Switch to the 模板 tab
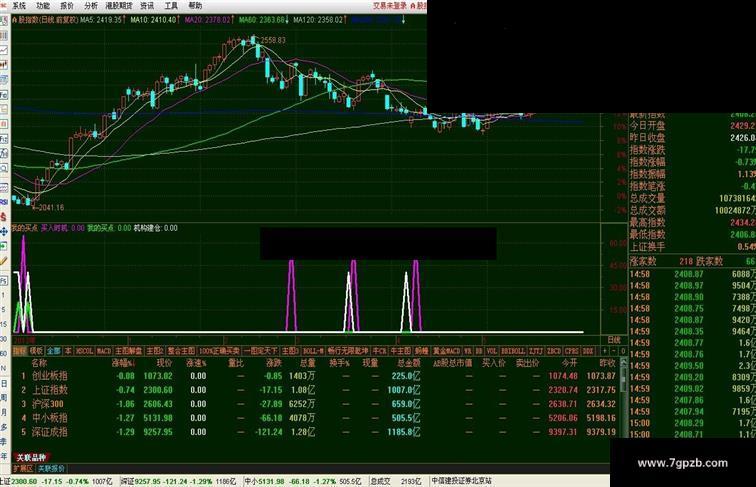Viewport: 756px width, 487px height. click(37, 351)
